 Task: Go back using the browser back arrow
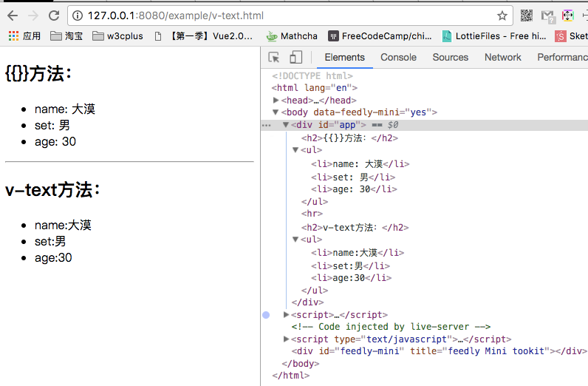(x=13, y=16)
